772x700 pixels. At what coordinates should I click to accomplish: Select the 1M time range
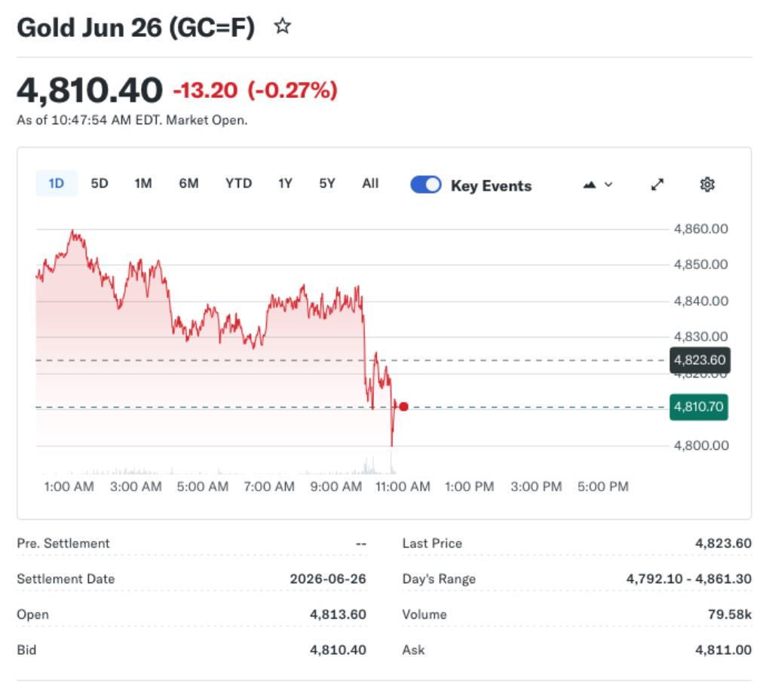(x=143, y=183)
